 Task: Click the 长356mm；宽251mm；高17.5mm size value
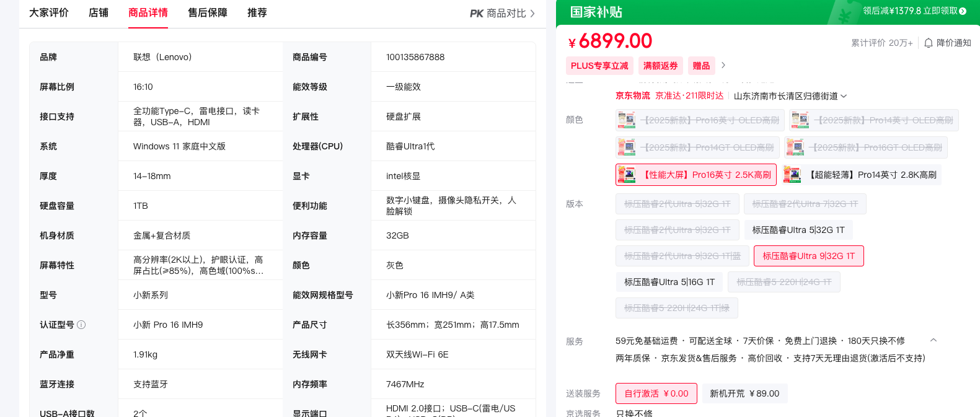(x=452, y=325)
